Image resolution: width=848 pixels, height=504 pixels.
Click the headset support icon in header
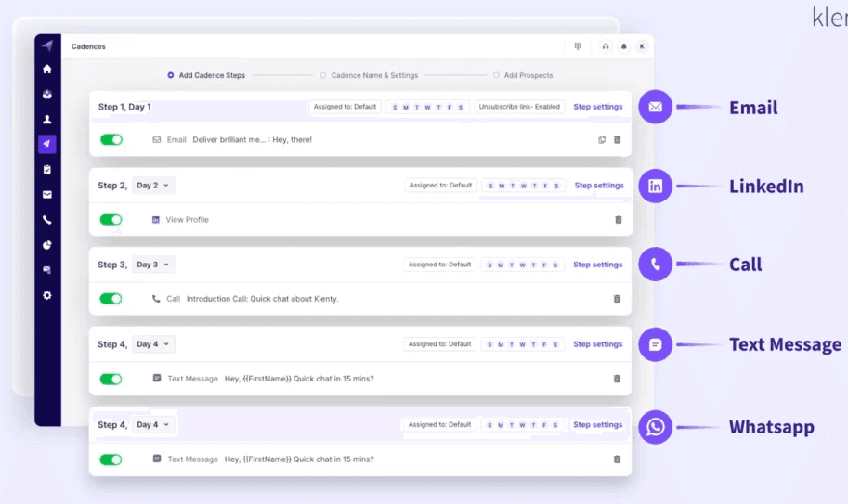pos(606,46)
